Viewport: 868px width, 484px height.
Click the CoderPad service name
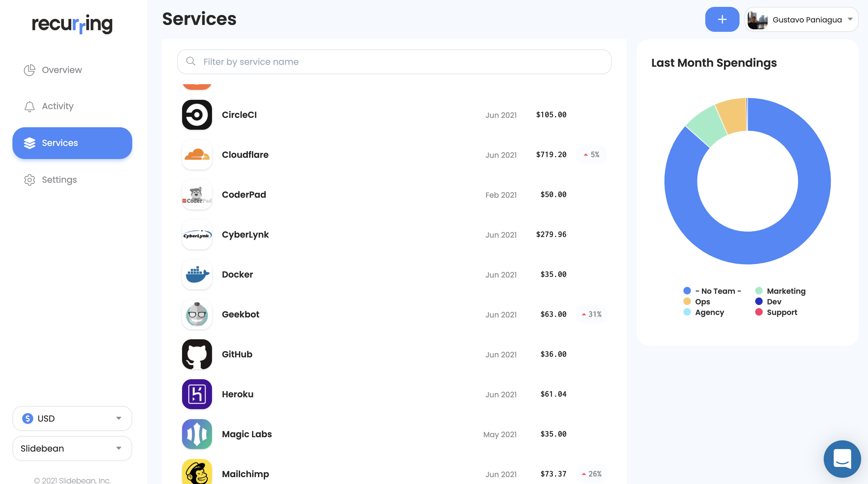click(x=244, y=195)
